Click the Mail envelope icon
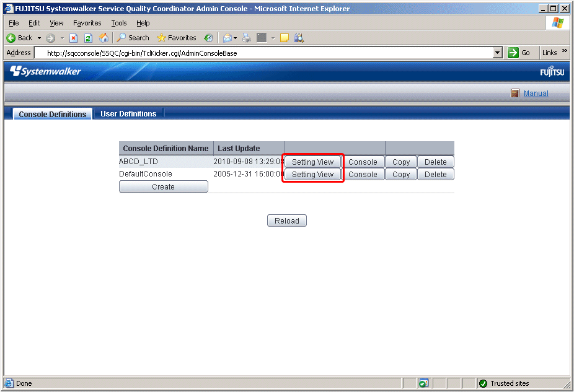The image size is (574, 392). [x=227, y=38]
